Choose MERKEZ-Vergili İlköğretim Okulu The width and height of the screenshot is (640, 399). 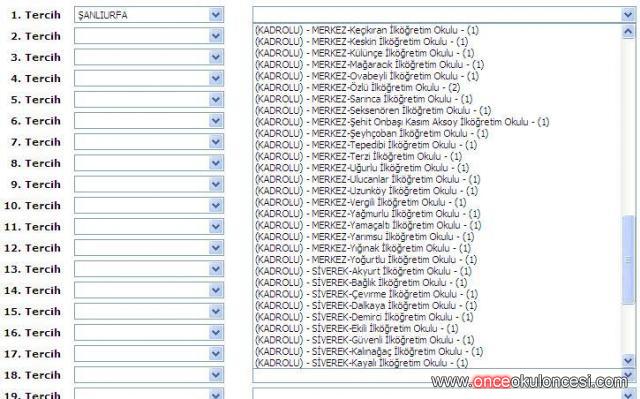click(x=360, y=202)
